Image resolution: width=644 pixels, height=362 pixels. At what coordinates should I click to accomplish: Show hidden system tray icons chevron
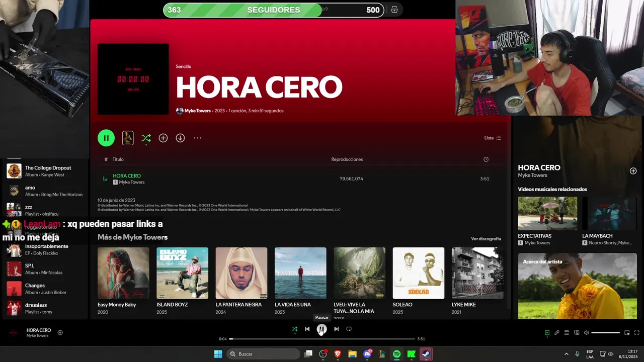click(566, 354)
